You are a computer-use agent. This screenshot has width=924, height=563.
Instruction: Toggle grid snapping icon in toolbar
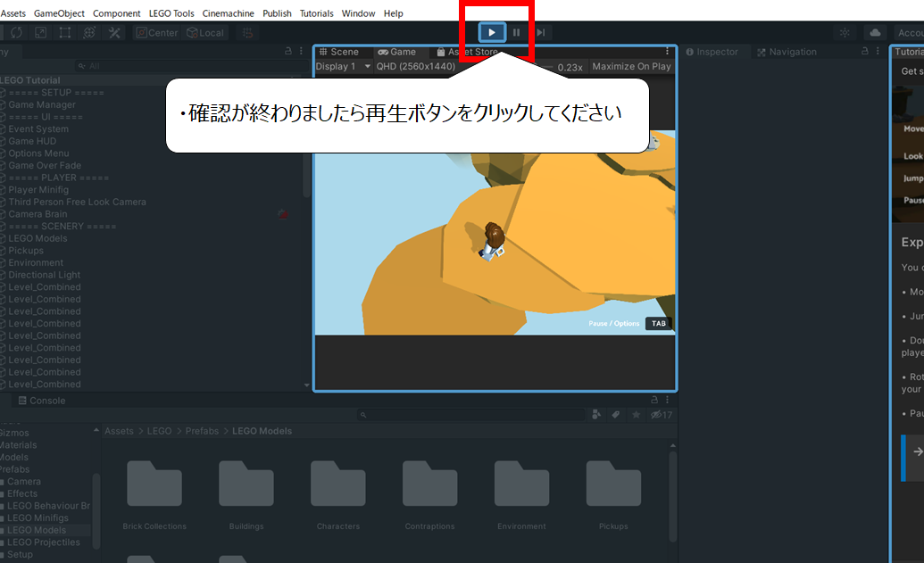(x=247, y=33)
